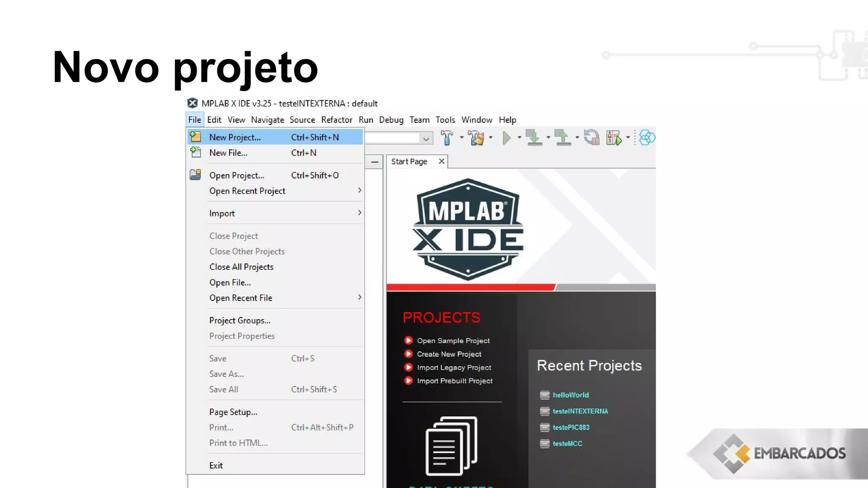Click the Open Sample Project link

[x=453, y=341]
